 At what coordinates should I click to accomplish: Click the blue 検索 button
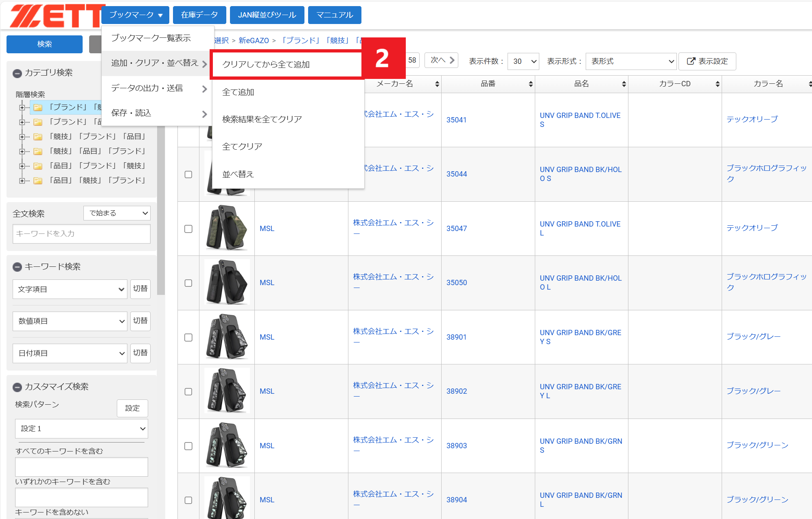44,44
